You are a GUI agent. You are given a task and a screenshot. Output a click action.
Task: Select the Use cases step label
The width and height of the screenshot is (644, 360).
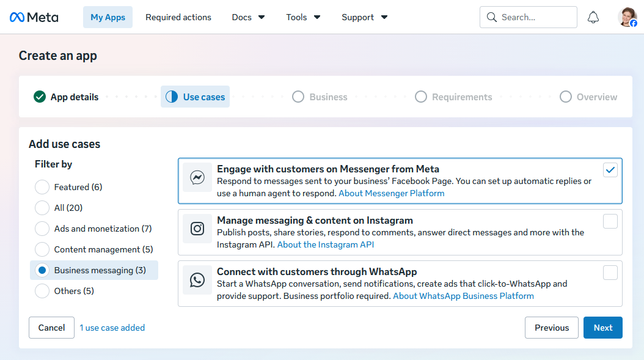click(203, 97)
